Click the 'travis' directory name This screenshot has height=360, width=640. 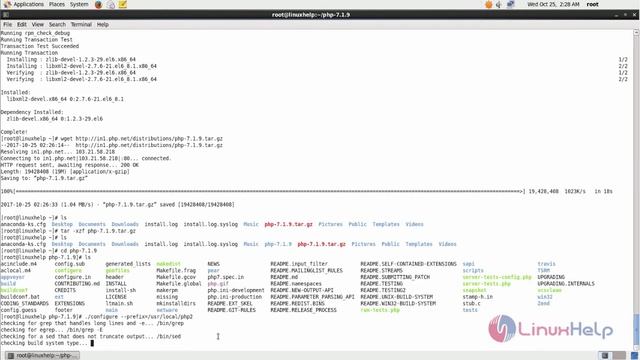pyautogui.click(x=546, y=264)
